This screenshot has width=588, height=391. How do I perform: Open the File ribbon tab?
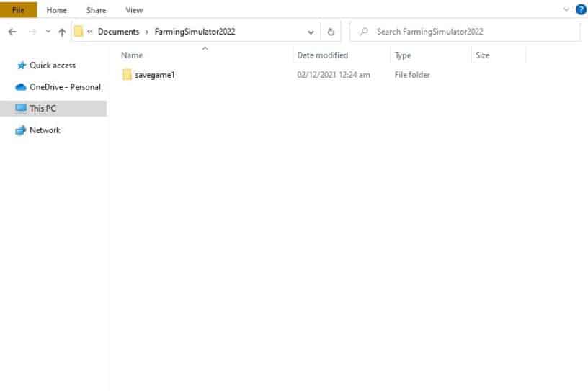click(19, 10)
